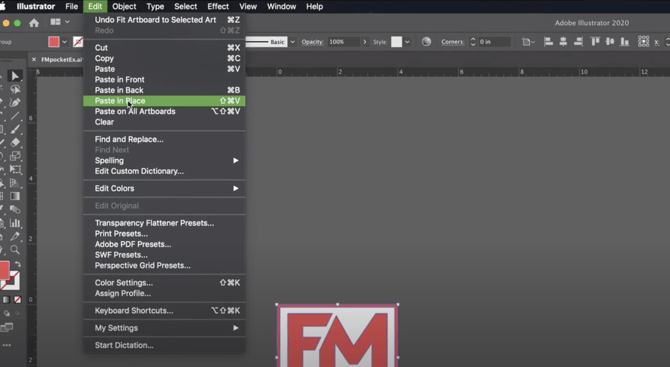
Task: Align selection to horizontal right
Action: coord(578,41)
